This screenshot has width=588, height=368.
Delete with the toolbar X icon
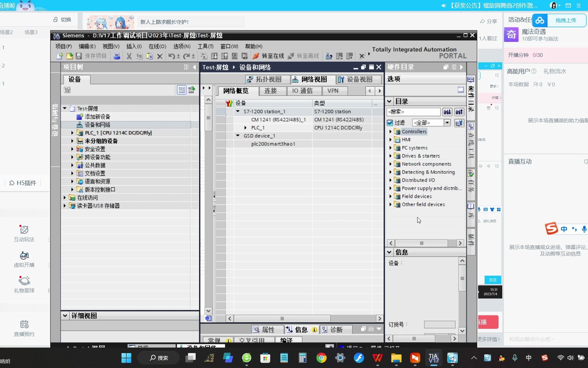click(x=160, y=56)
